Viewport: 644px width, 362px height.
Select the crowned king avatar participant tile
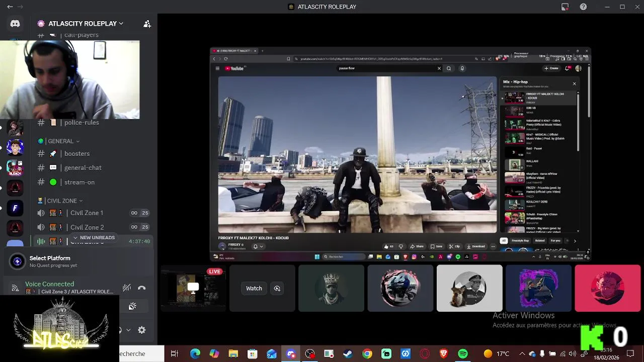click(x=331, y=289)
